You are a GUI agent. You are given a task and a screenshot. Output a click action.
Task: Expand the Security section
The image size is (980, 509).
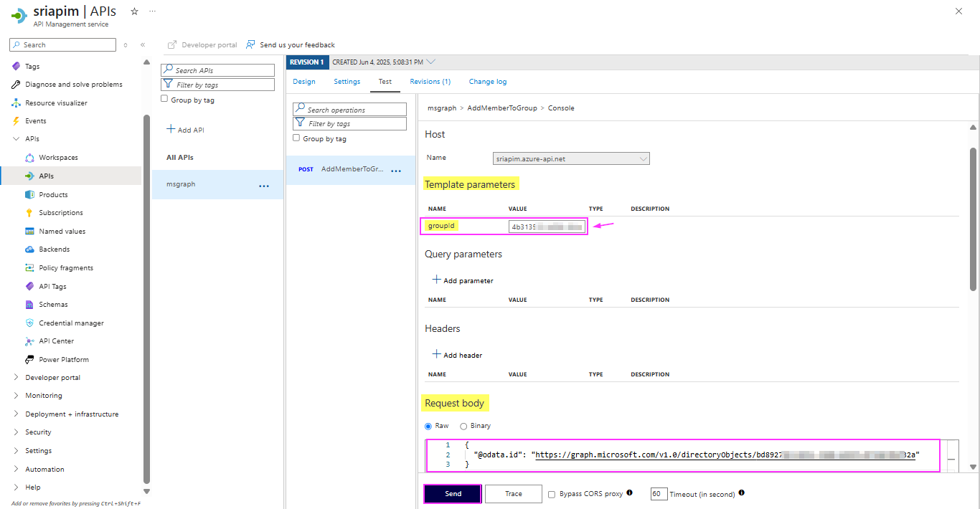(16, 432)
